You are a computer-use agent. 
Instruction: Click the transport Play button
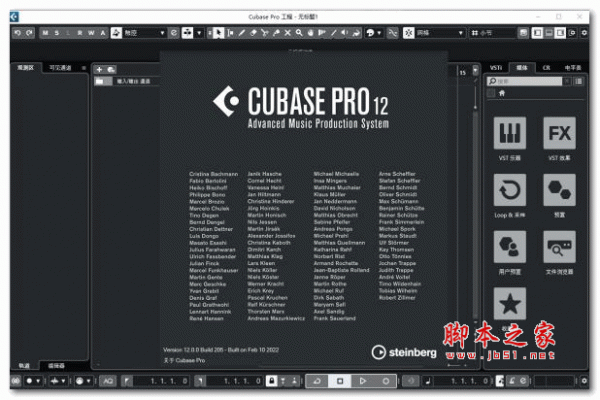pyautogui.click(x=363, y=381)
